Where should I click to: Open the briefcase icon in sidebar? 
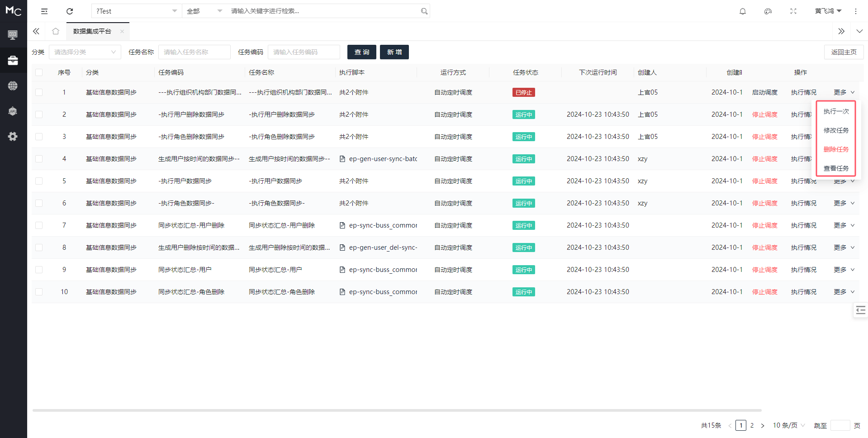[13, 60]
